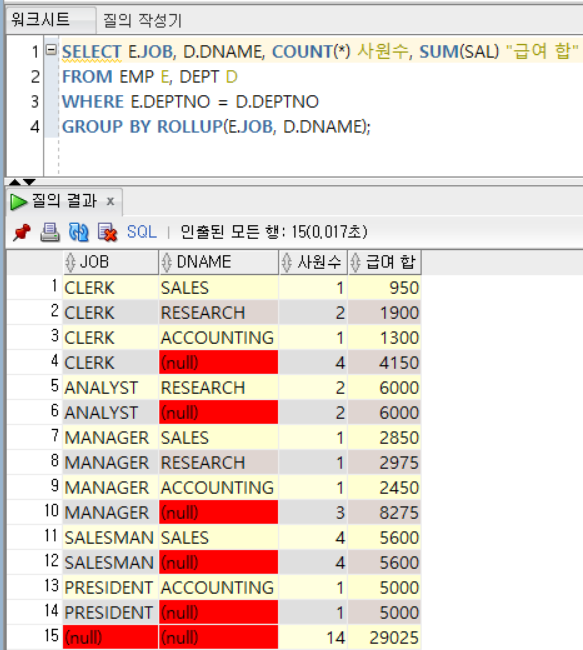Select the SELECT keyword on line 1
The height and width of the screenshot is (650, 583).
tap(92, 52)
